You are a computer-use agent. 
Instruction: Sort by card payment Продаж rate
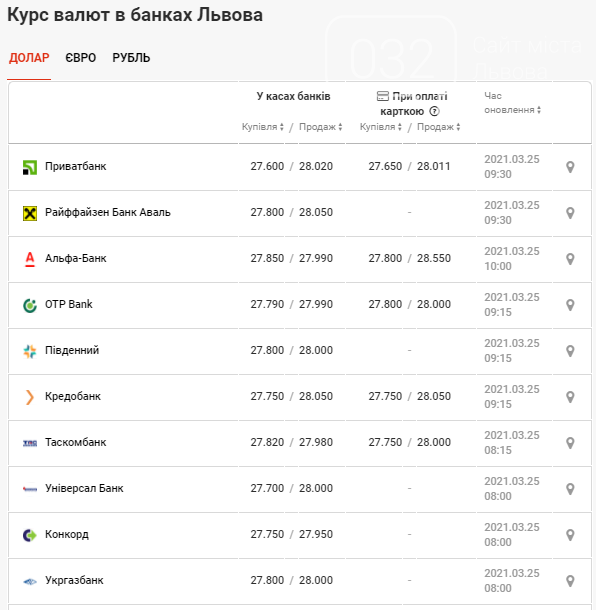click(x=439, y=127)
